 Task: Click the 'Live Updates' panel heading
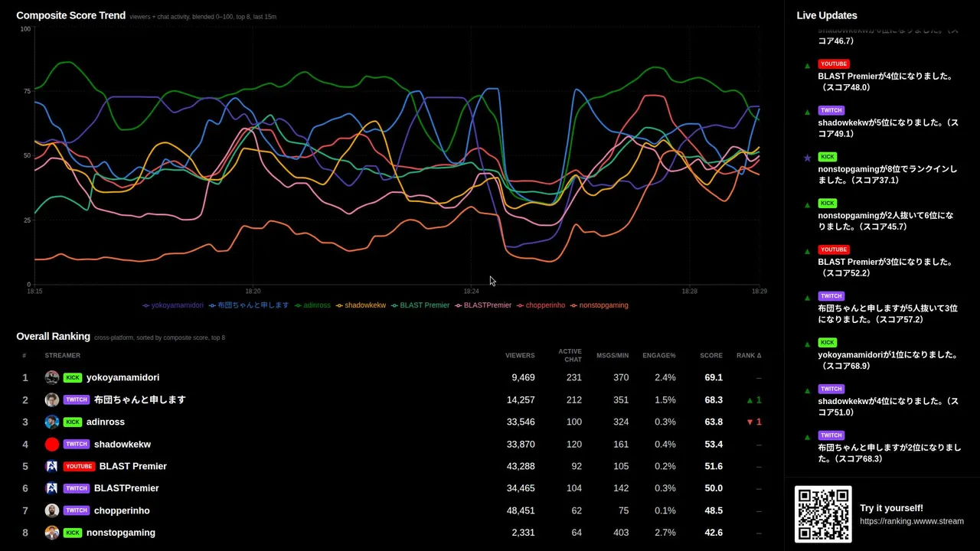[827, 15]
